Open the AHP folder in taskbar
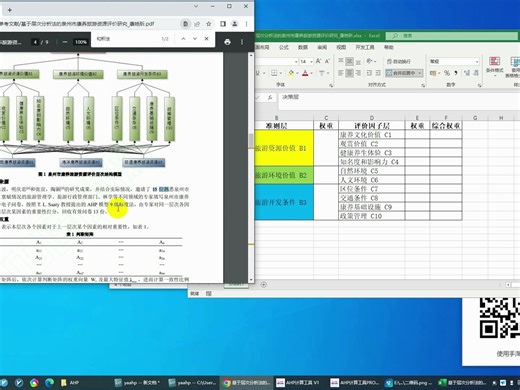 70,383
